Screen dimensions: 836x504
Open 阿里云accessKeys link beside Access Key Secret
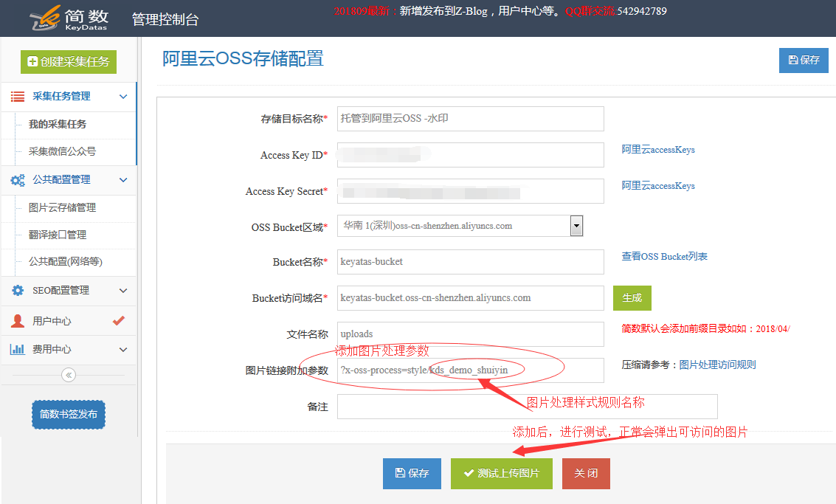point(658,186)
